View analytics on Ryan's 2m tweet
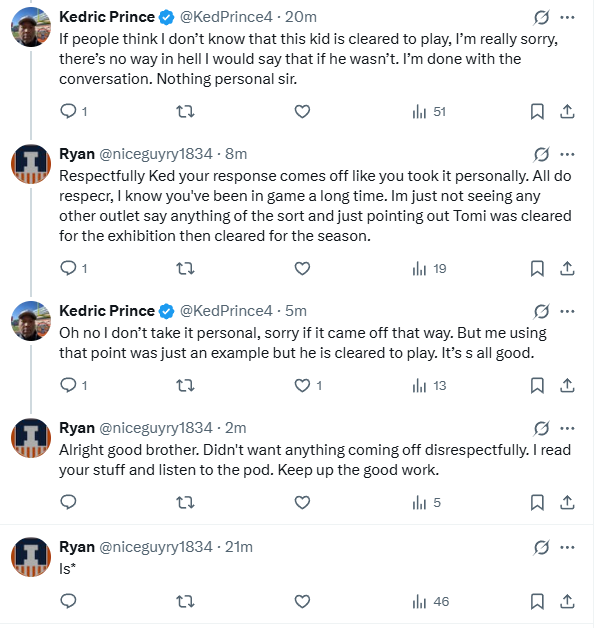600x628 pixels. pyautogui.click(x=419, y=503)
